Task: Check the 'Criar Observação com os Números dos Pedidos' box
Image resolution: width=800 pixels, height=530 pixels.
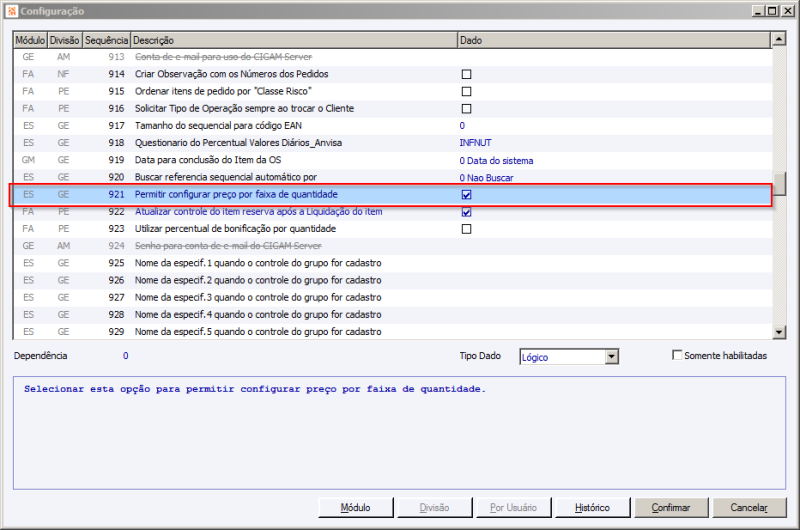Action: (x=466, y=74)
